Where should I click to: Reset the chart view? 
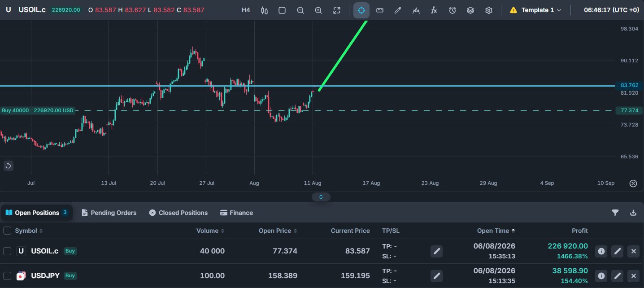(8, 166)
